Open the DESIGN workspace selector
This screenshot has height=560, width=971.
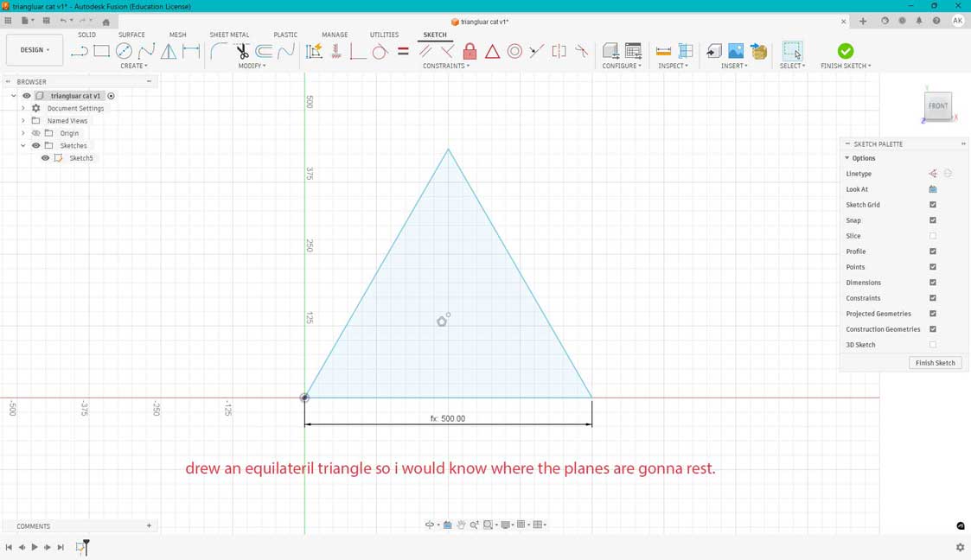point(33,49)
